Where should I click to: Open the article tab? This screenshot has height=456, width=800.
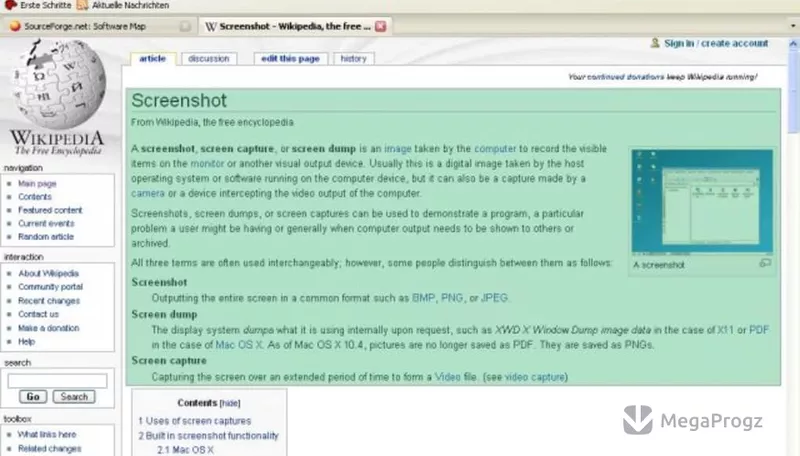[153, 59]
